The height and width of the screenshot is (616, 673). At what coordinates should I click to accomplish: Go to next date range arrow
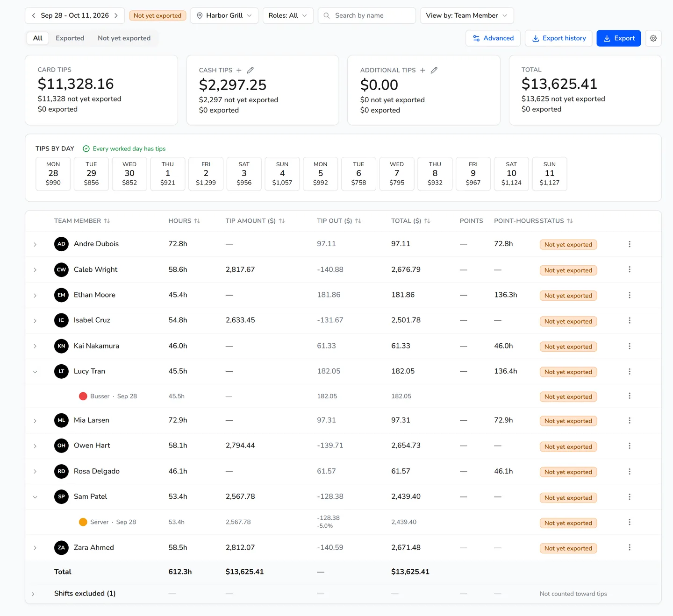[116, 15]
